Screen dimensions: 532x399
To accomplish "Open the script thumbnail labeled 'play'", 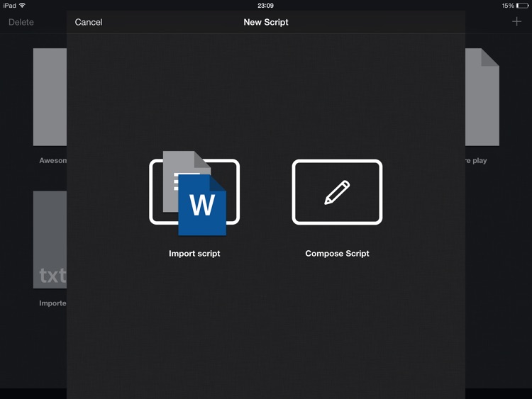I will pyautogui.click(x=482, y=97).
